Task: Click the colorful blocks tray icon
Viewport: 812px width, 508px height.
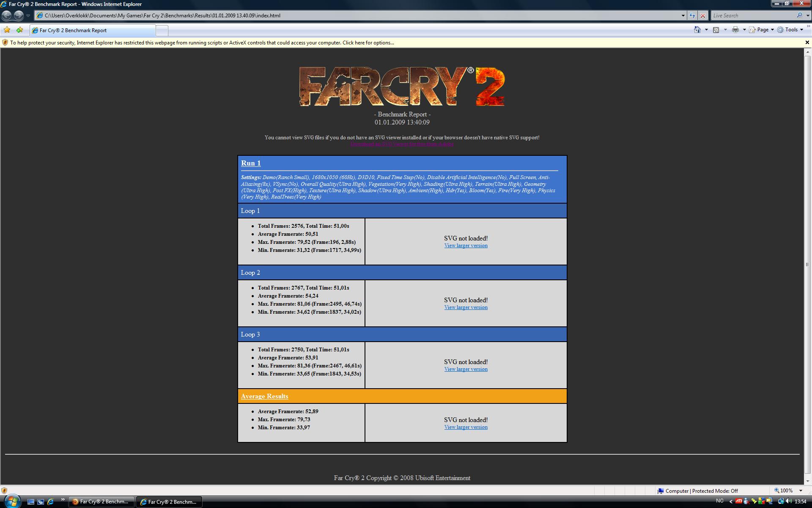Action: pyautogui.click(x=762, y=502)
